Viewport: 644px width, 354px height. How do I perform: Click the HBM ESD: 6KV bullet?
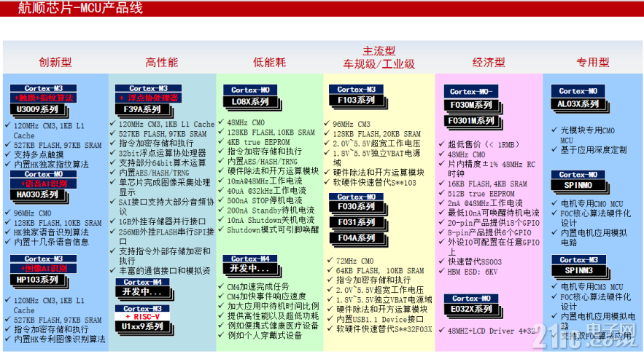[473, 272]
